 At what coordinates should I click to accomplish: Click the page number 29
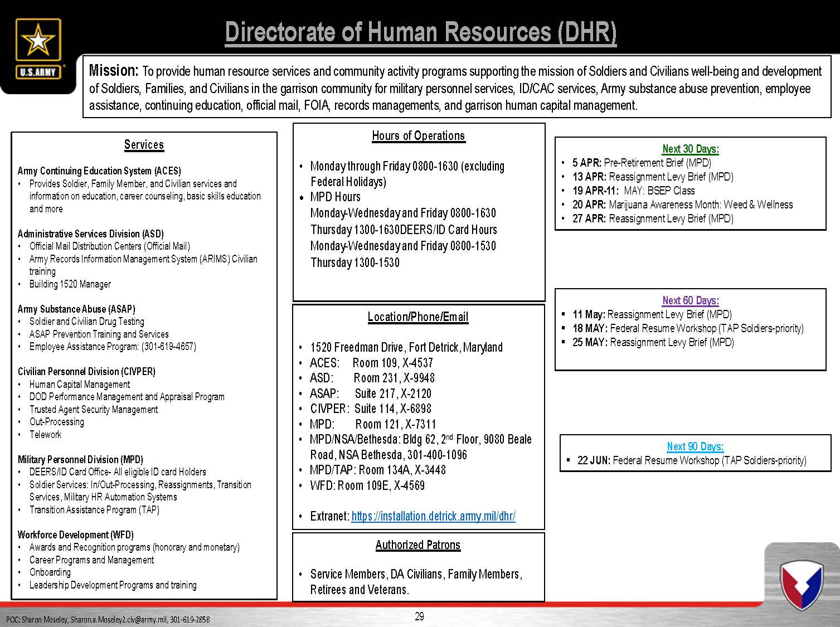[420, 616]
